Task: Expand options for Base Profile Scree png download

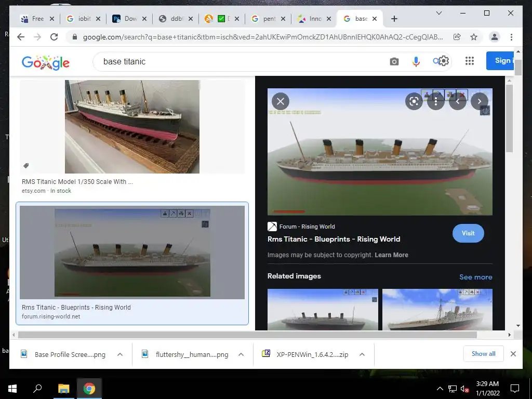Action: click(120, 354)
